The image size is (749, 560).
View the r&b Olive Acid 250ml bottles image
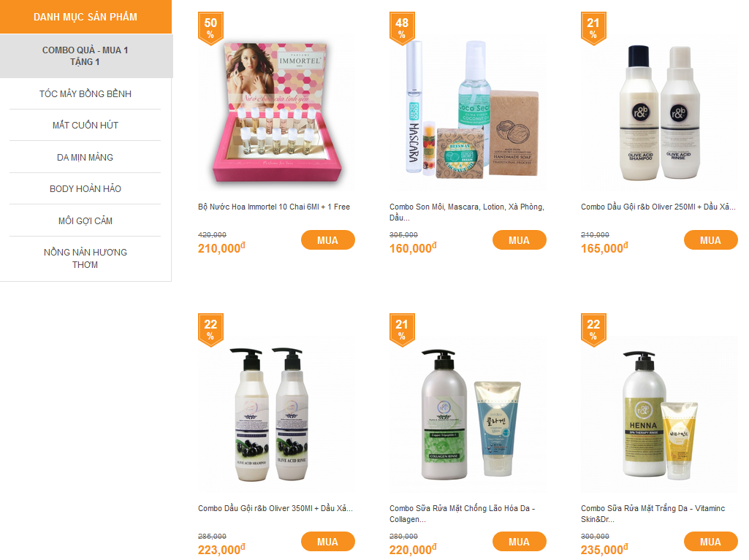pyautogui.click(x=660, y=112)
